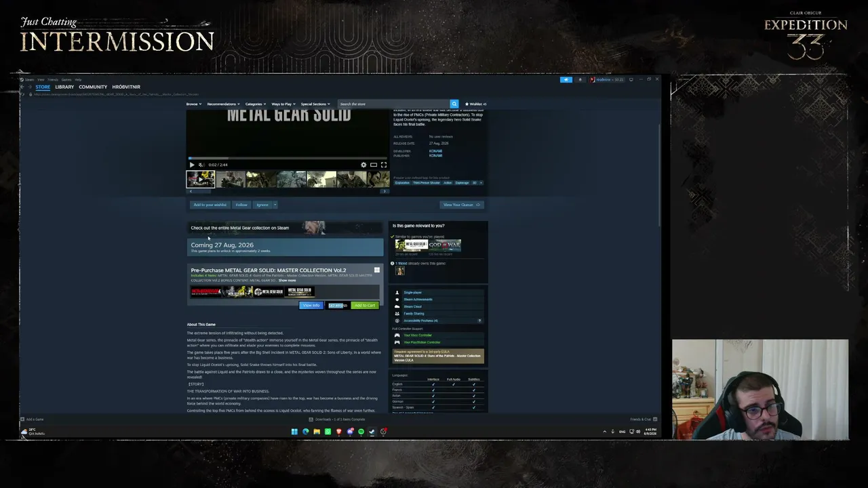Open the account wallet dropdown
This screenshot has width=868, height=488.
pos(606,79)
